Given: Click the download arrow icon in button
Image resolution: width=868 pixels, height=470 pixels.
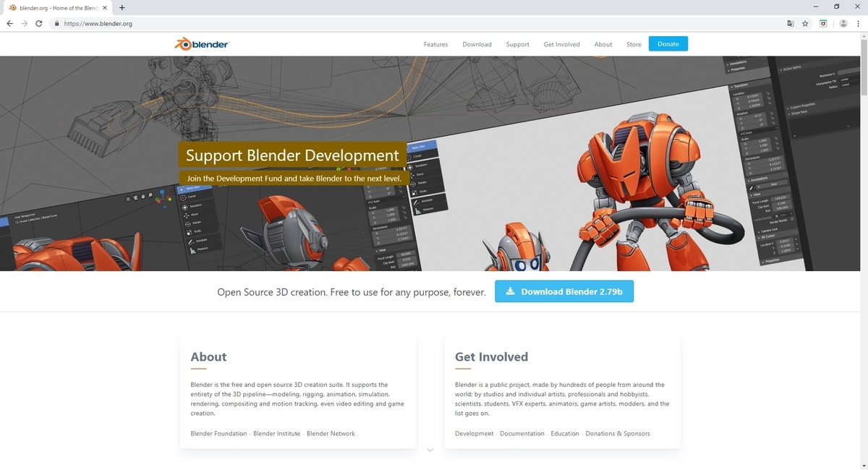Looking at the screenshot, I should tap(510, 291).
